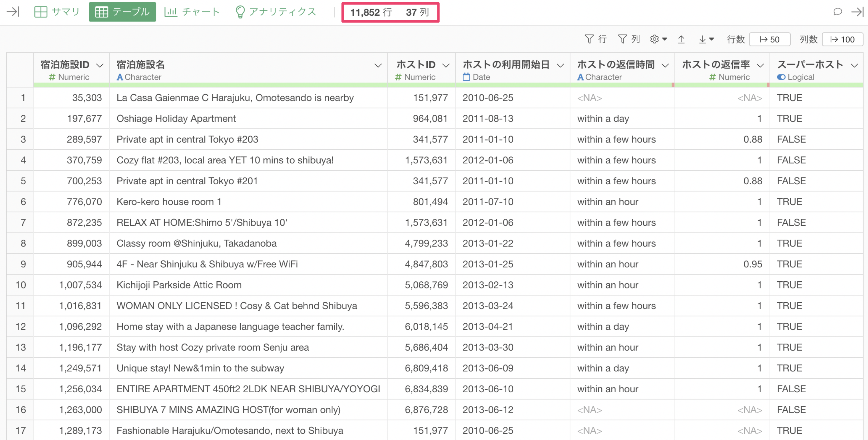The image size is (868, 440).
Task: Select date cell 2013-04-21
Action: click(x=513, y=326)
